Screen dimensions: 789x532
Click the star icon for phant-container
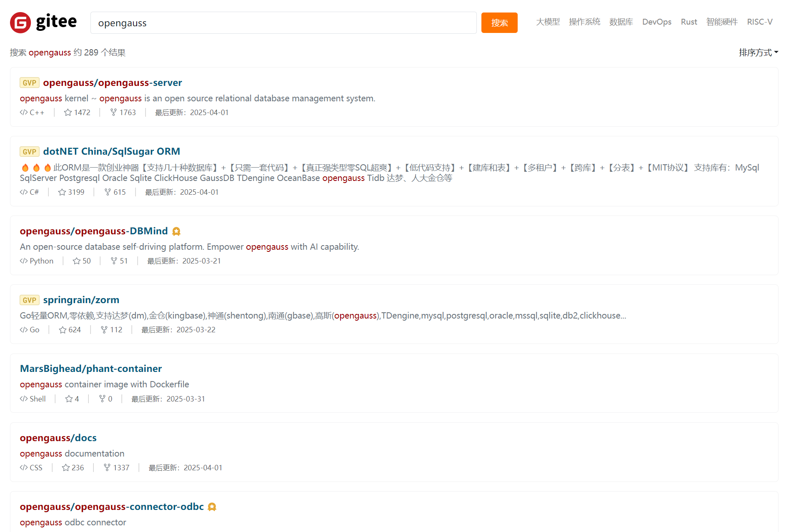tap(69, 399)
